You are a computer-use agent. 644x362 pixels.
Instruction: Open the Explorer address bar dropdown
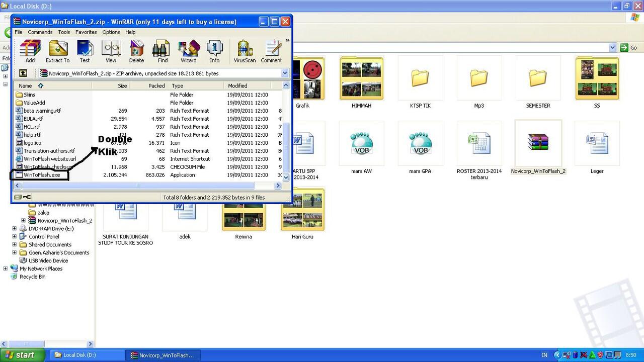(x=612, y=47)
